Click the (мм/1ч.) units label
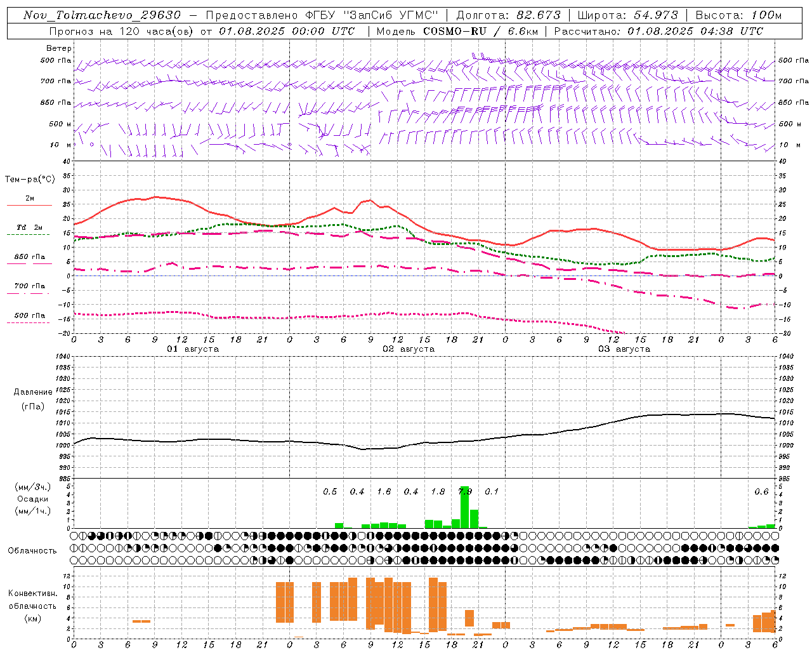This screenshot has width=812, height=650. pos(33,511)
